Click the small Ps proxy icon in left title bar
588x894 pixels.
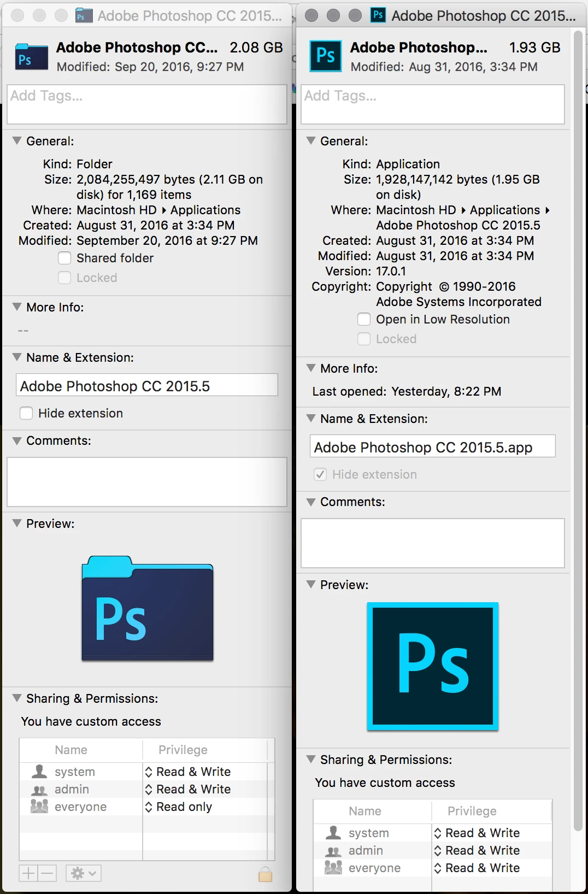(x=83, y=15)
